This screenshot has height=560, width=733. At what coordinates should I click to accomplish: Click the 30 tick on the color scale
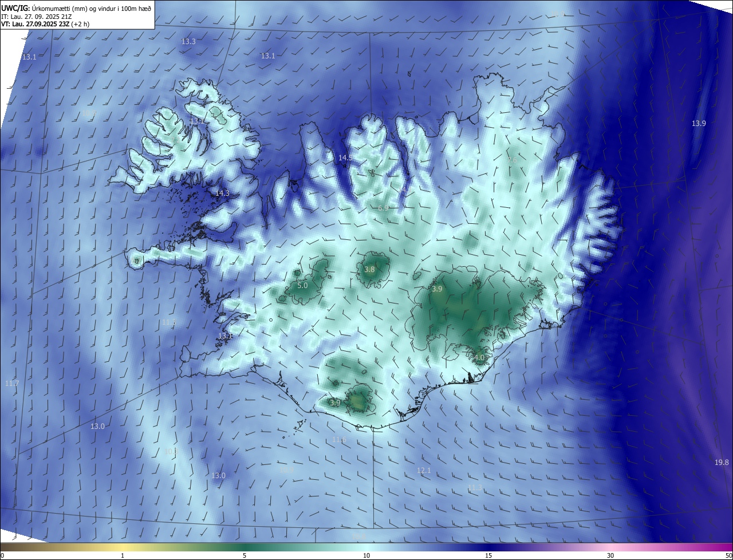[x=610, y=555]
